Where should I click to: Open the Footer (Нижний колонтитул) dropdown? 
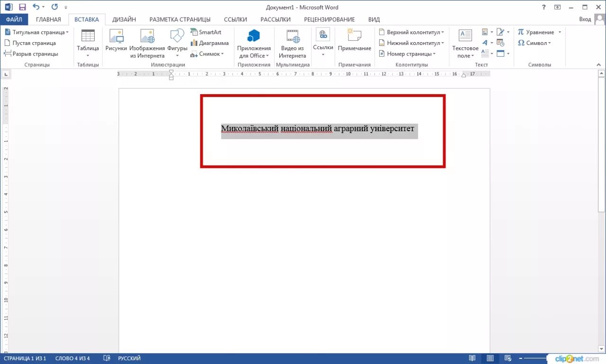411,43
